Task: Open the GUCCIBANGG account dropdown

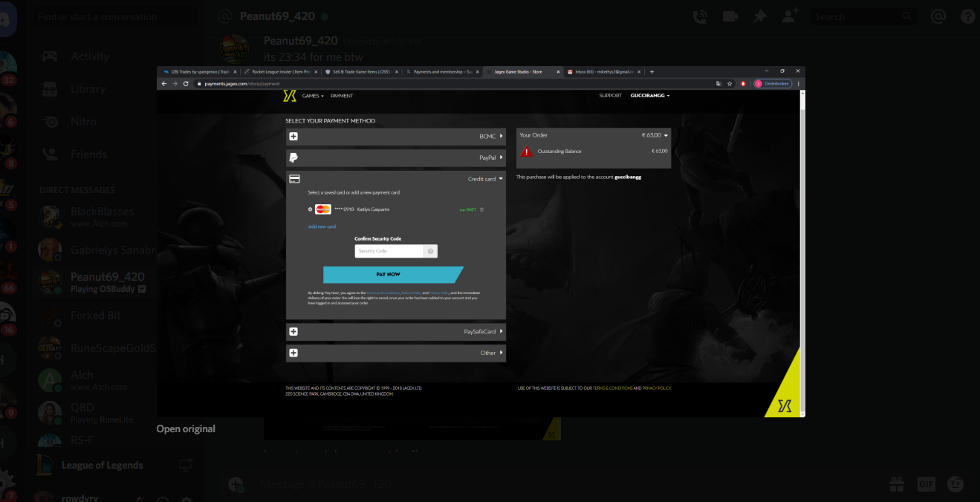Action: pyautogui.click(x=650, y=96)
